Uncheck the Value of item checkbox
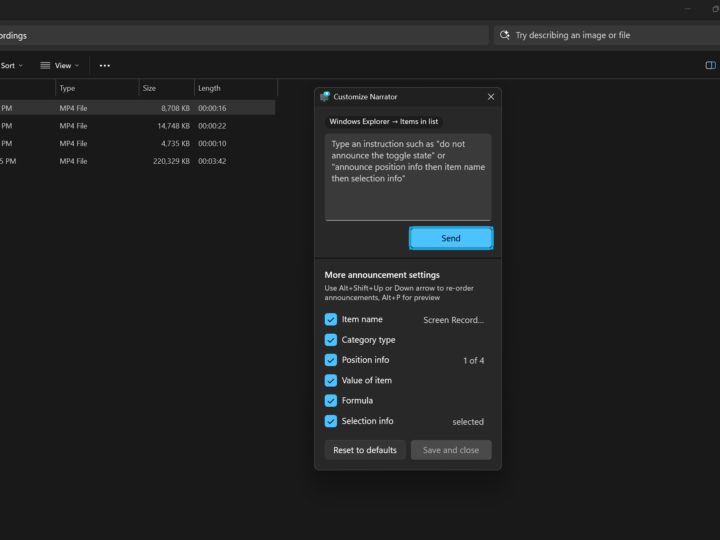Image resolution: width=720 pixels, height=540 pixels. click(331, 380)
